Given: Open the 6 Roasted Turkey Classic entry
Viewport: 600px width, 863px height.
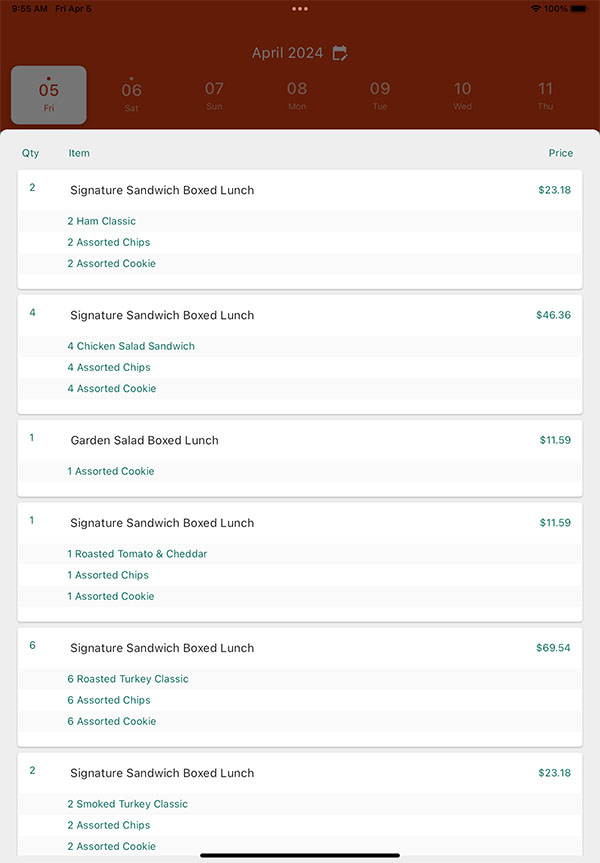Looking at the screenshot, I should (128, 679).
